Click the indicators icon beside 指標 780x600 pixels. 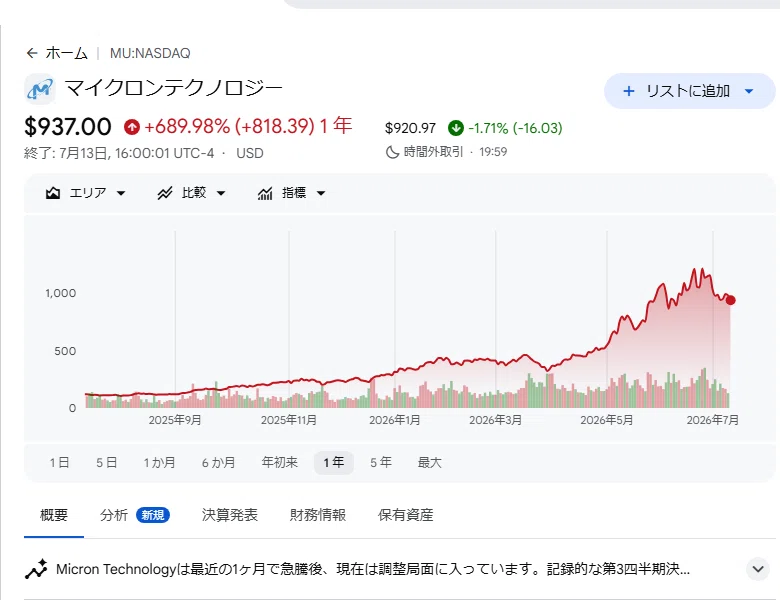pos(265,193)
